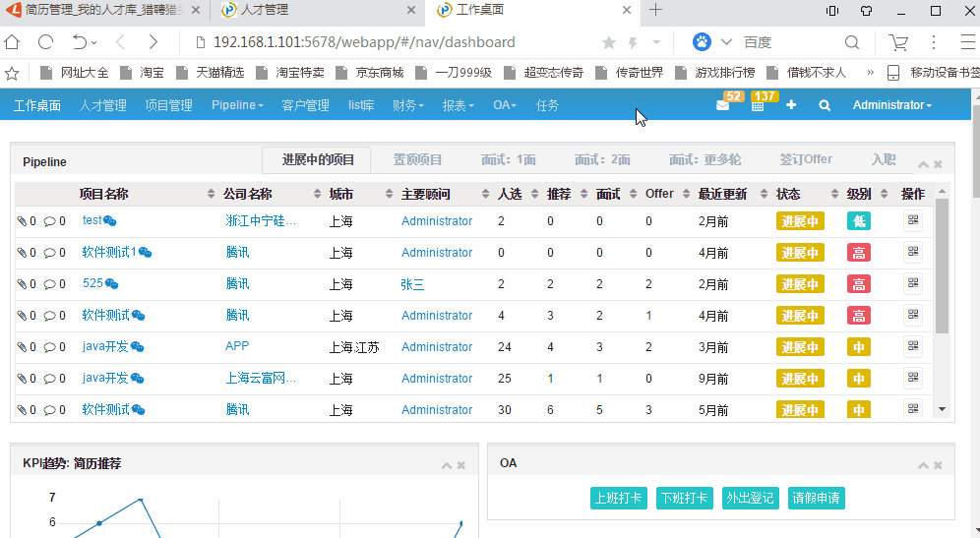Bookmark page with address bar star
This screenshot has width=980, height=538.
pyautogui.click(x=609, y=42)
